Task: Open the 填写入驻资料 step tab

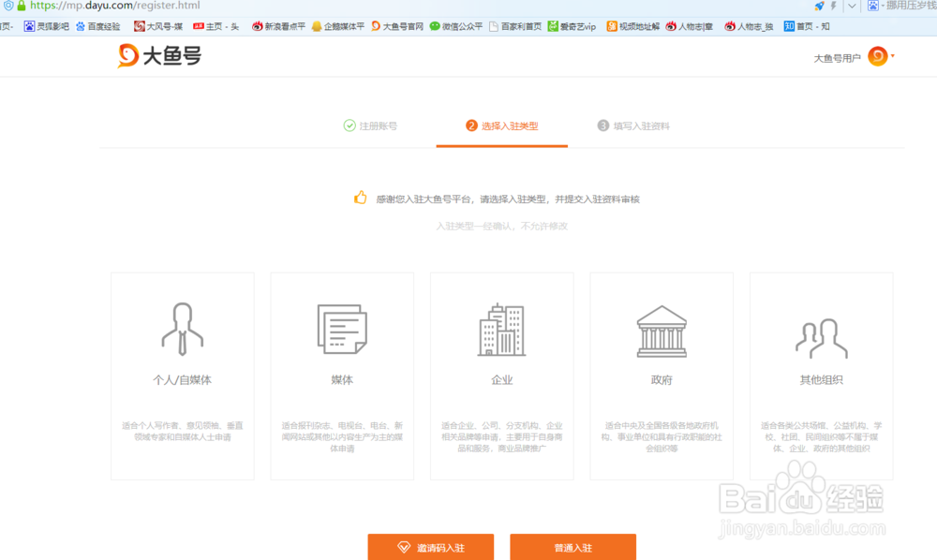Action: pos(633,126)
